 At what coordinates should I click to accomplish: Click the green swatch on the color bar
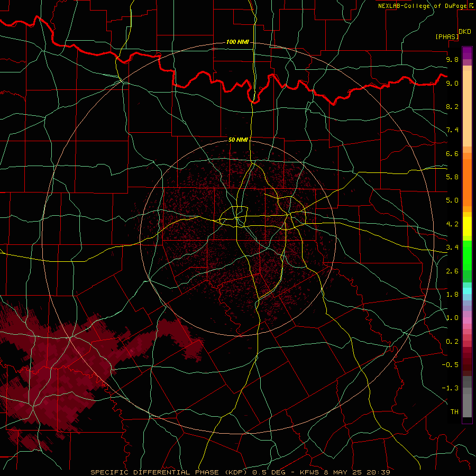(467, 255)
